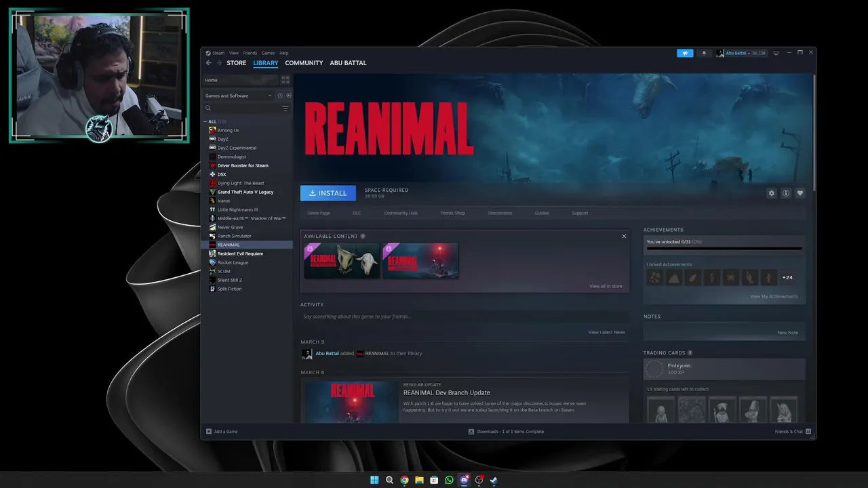Open the Discussions link
This screenshot has width=868, height=488.
point(500,213)
